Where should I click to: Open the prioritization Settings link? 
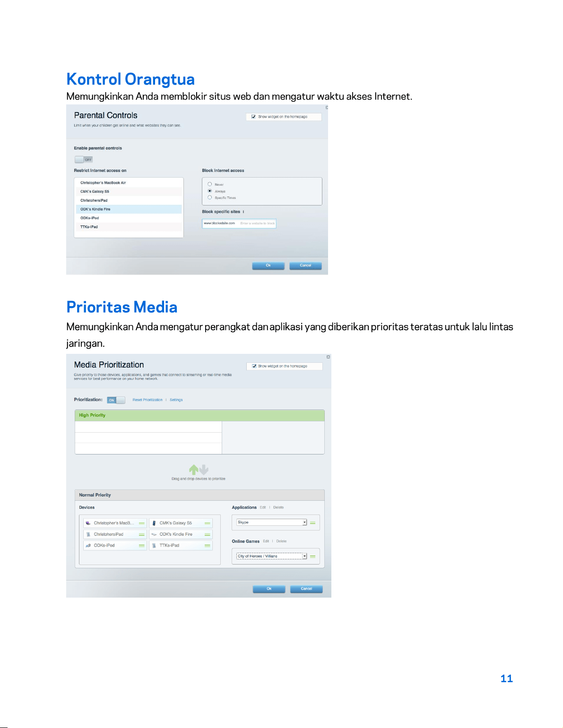pos(176,400)
